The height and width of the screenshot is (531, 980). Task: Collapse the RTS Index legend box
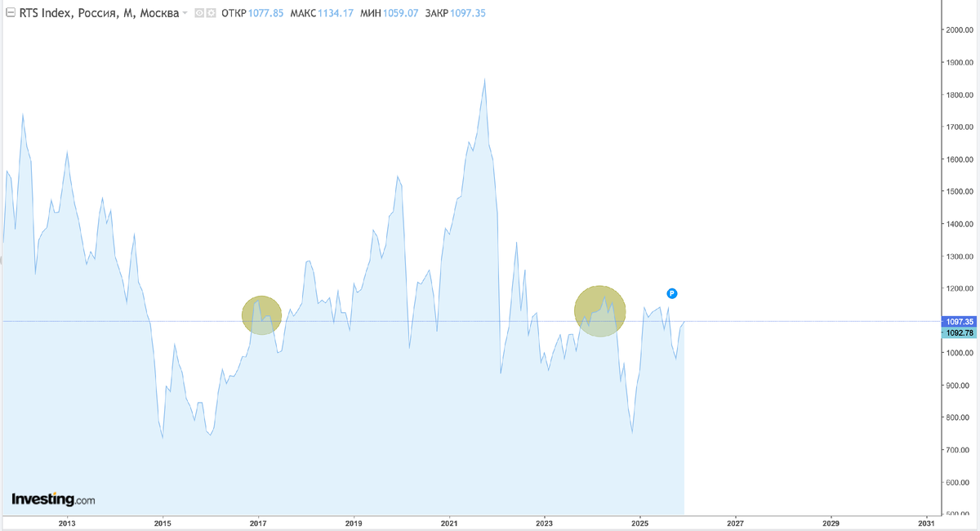[11, 13]
